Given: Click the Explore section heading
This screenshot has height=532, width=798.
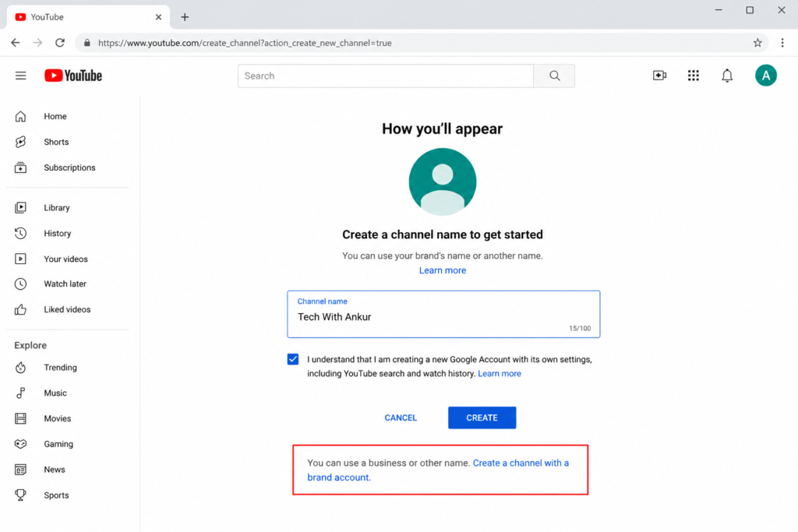Looking at the screenshot, I should [30, 345].
